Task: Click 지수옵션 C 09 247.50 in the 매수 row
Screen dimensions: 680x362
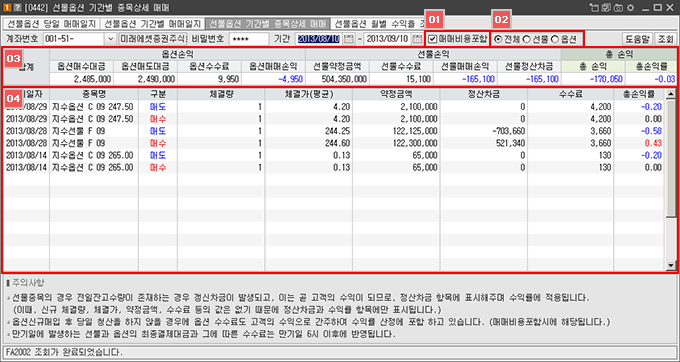Action: 93,119
